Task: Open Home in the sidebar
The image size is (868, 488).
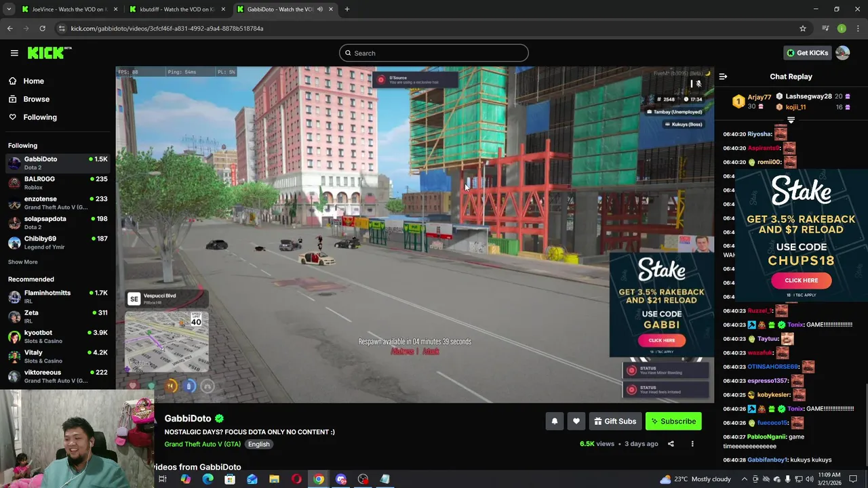Action: (x=33, y=81)
